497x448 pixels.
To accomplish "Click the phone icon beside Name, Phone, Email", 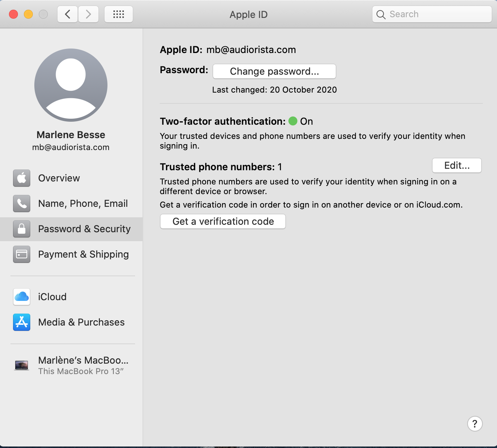I will (22, 203).
